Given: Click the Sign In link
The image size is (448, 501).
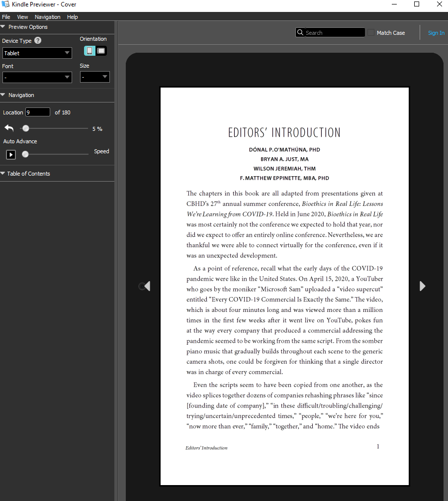Looking at the screenshot, I should point(436,33).
